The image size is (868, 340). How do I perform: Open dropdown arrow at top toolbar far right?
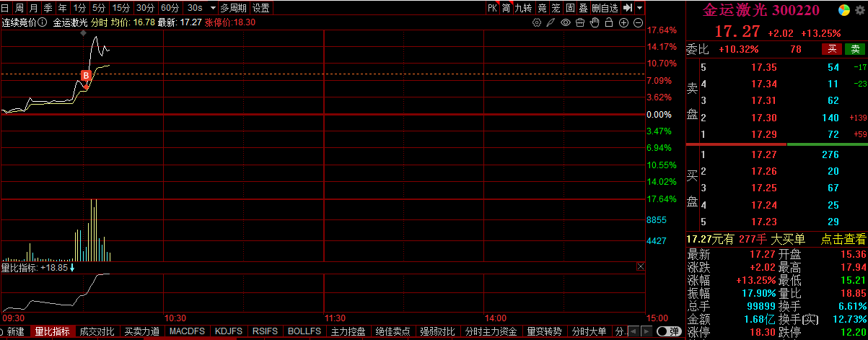point(640,8)
